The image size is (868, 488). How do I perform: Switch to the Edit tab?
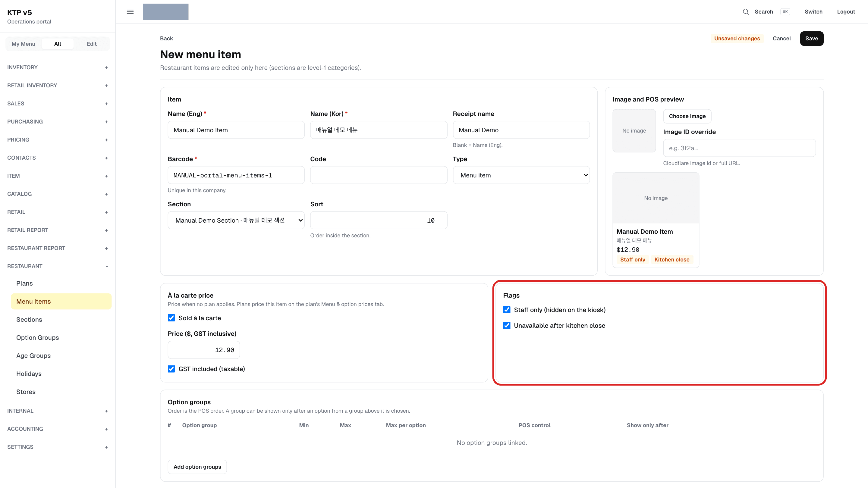click(92, 44)
